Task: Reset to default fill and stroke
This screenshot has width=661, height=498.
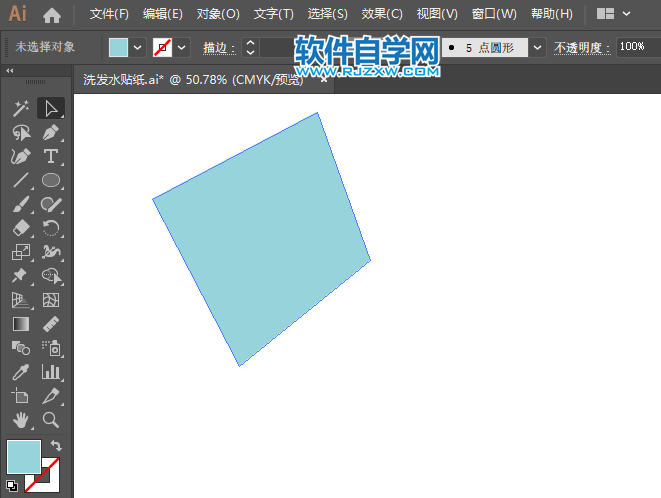Action: [x=12, y=486]
